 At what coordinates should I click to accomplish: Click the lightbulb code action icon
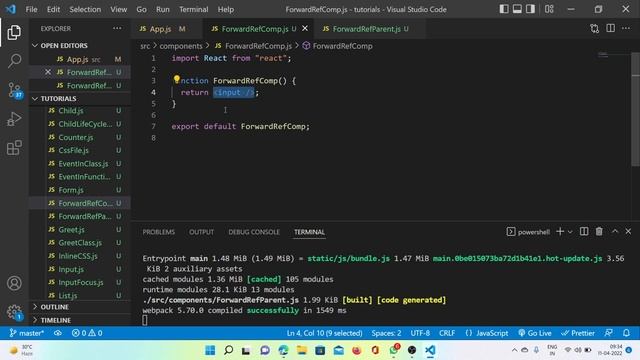point(176,79)
